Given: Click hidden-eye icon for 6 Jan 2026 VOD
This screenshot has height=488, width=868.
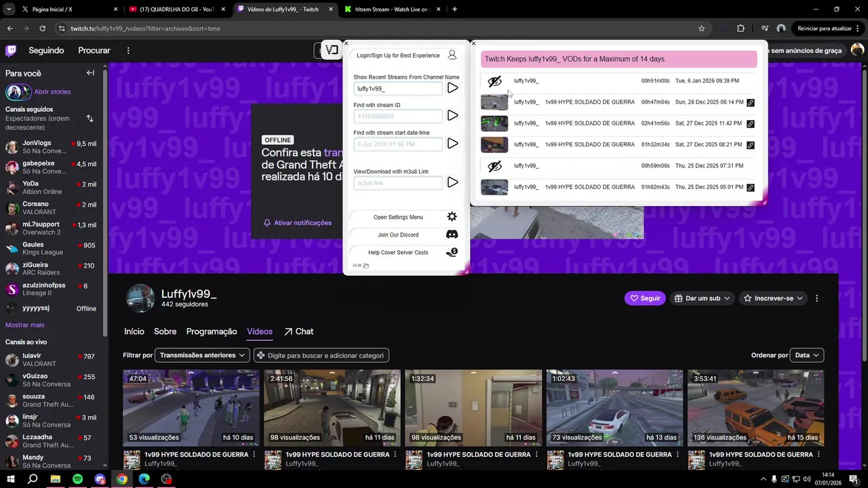Looking at the screenshot, I should click(494, 81).
